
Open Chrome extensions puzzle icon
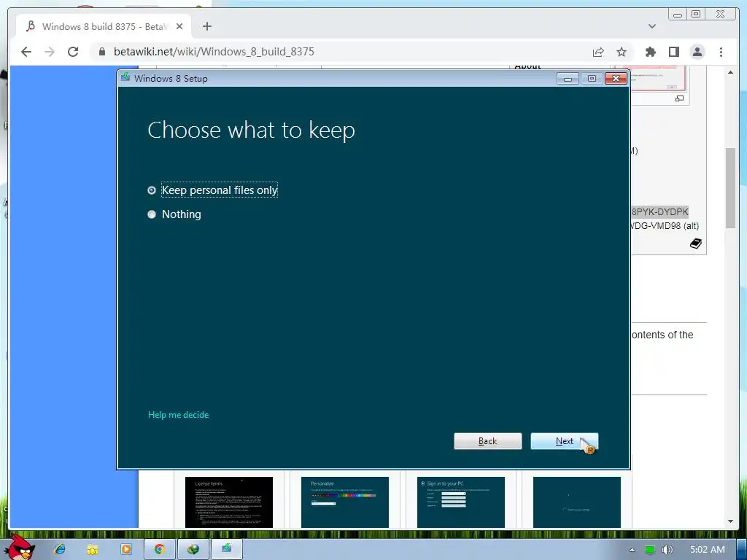coord(650,52)
